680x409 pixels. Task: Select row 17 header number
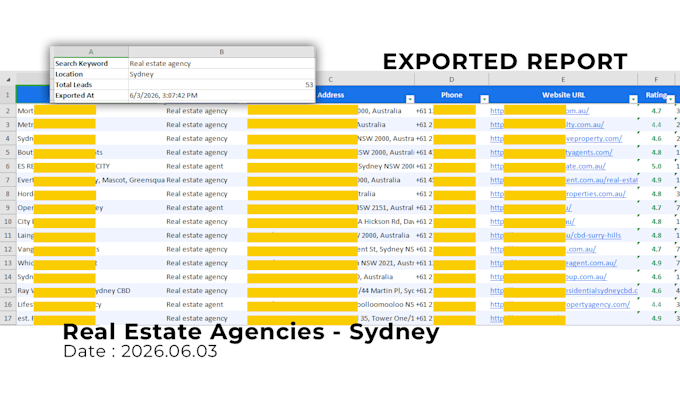click(8, 318)
